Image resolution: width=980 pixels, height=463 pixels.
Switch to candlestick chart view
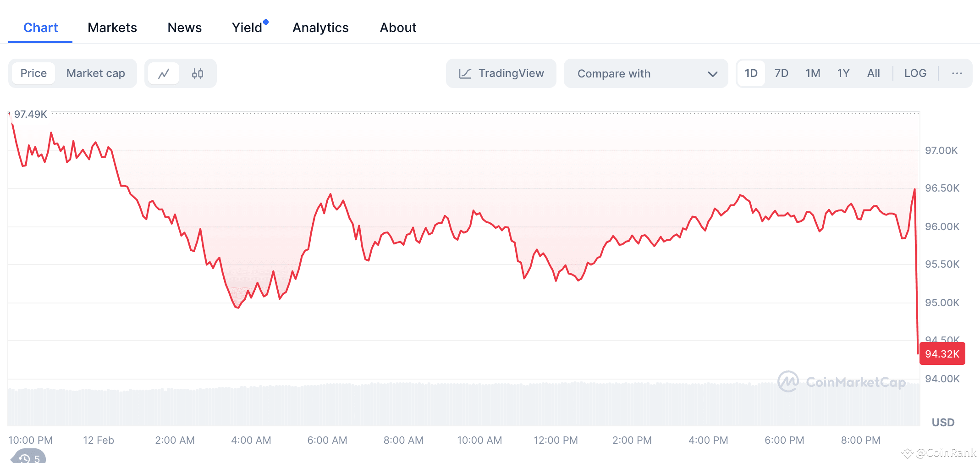pyautogui.click(x=198, y=73)
